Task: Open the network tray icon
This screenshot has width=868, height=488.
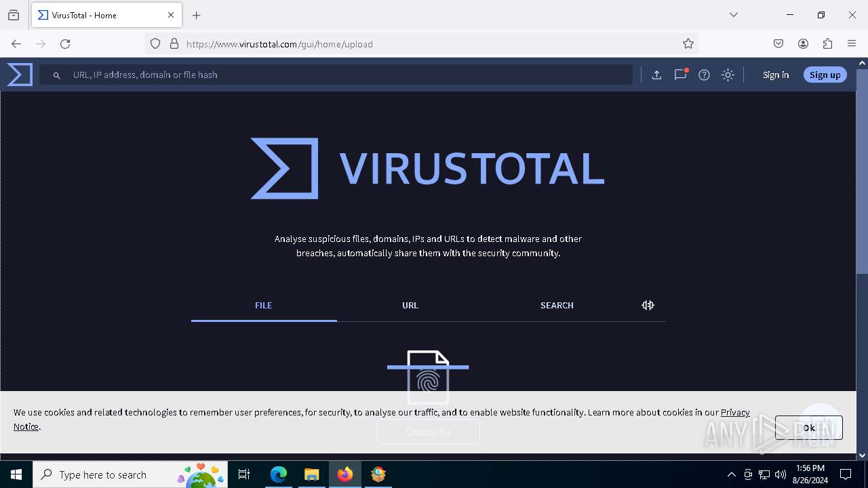Action: 764,474
